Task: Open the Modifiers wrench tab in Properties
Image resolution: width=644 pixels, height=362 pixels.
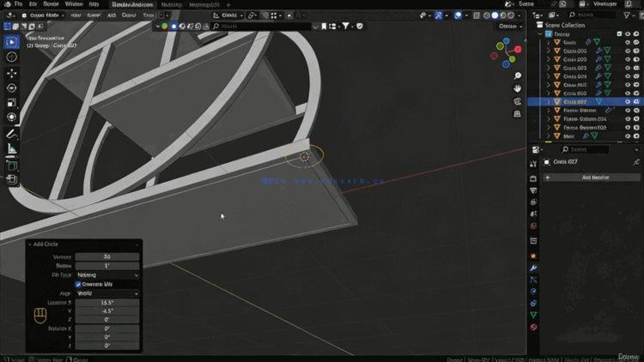Action: (x=533, y=268)
